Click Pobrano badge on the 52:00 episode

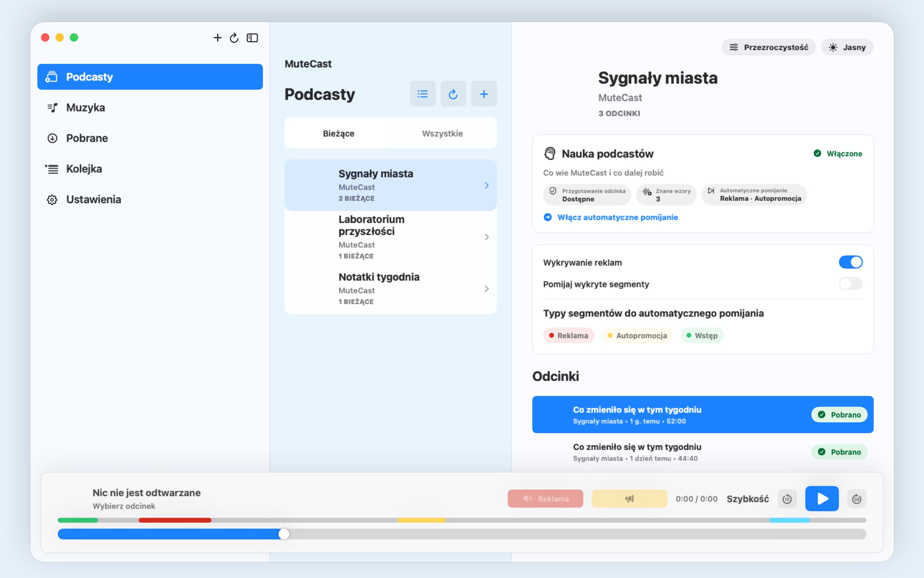[x=839, y=415]
